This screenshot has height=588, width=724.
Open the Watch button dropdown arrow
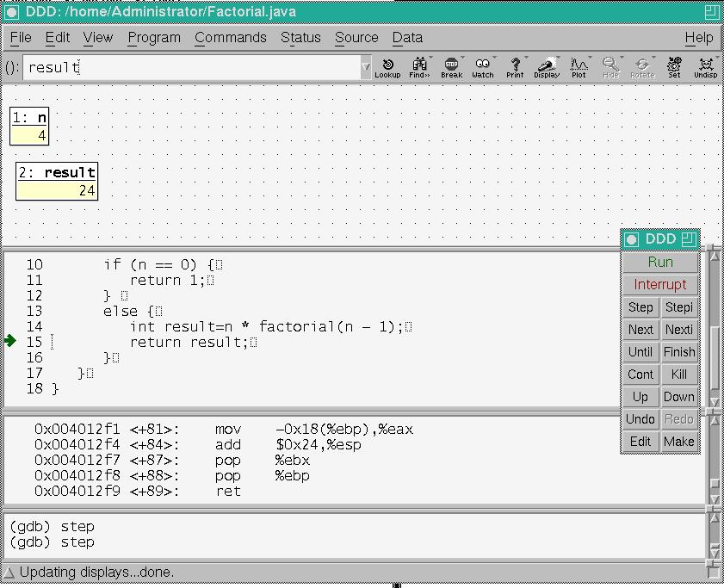(x=494, y=59)
